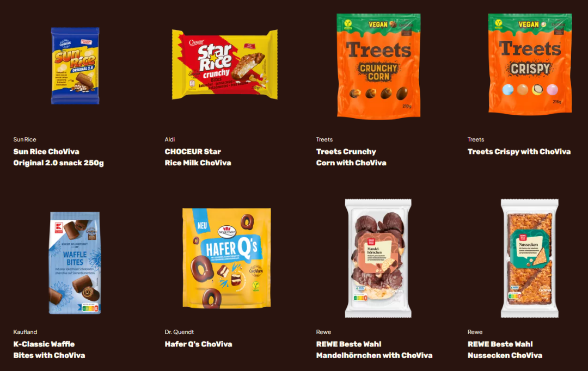The image size is (588, 371).
Task: Open K-Classic Waffle Bites with ChoViva title
Action: (49, 350)
